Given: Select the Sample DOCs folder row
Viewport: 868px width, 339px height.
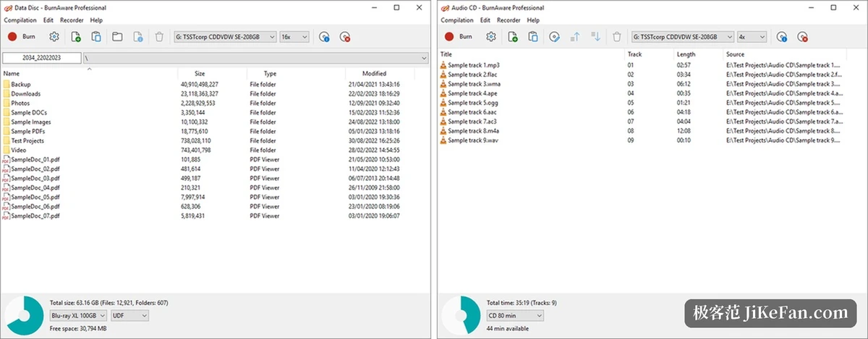Looking at the screenshot, I should pos(208,112).
